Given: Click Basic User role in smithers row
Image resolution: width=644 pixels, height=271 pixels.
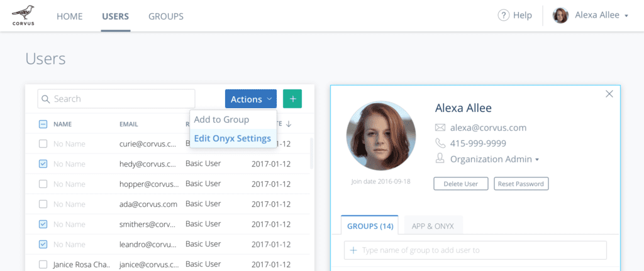Looking at the screenshot, I should click(203, 224).
